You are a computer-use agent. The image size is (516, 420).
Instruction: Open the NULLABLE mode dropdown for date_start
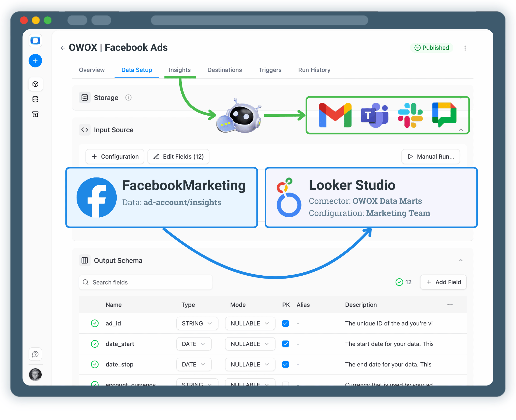tap(250, 344)
